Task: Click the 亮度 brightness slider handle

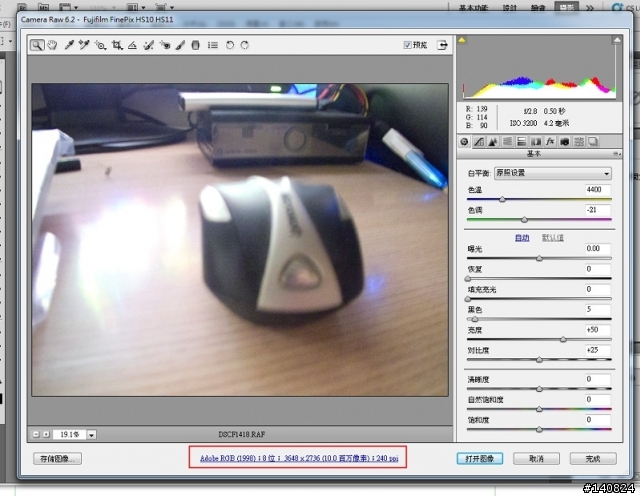Action: coord(563,339)
